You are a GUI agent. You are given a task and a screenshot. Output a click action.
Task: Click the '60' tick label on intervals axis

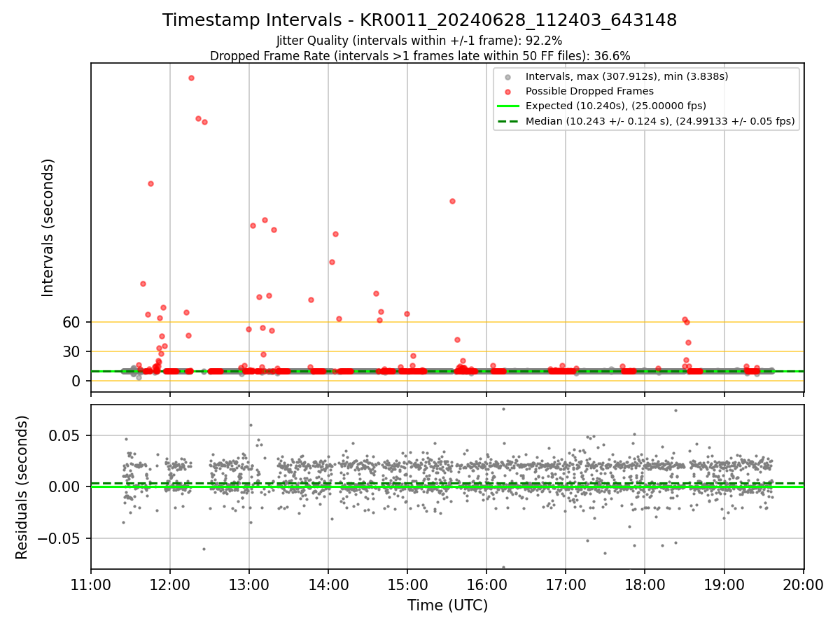coord(72,322)
